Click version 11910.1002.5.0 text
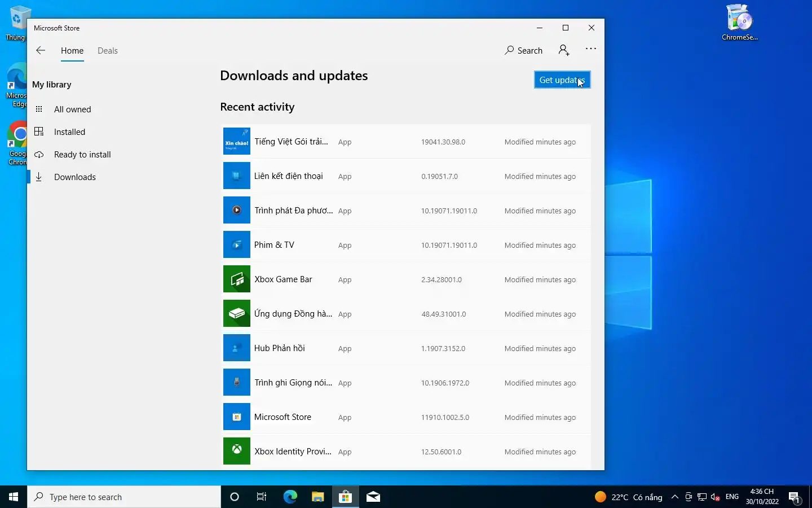Screen dimensions: 812x508 tap(445, 418)
